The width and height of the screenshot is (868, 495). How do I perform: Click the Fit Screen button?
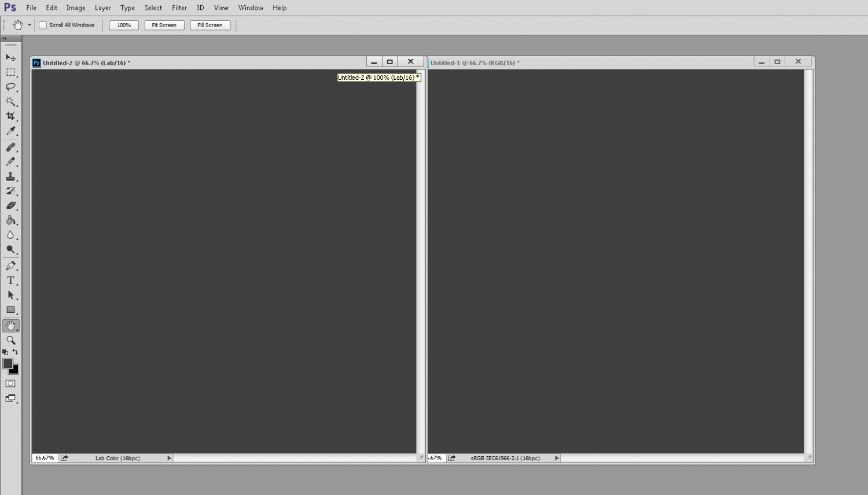(164, 25)
